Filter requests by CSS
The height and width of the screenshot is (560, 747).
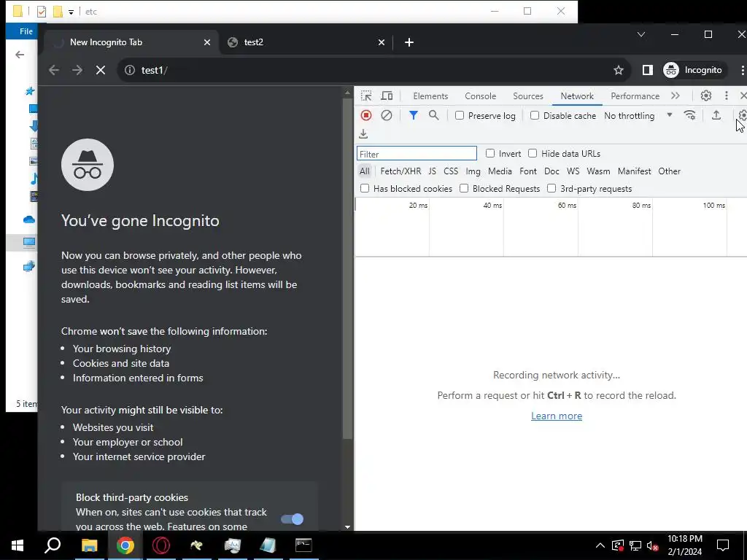451,171
